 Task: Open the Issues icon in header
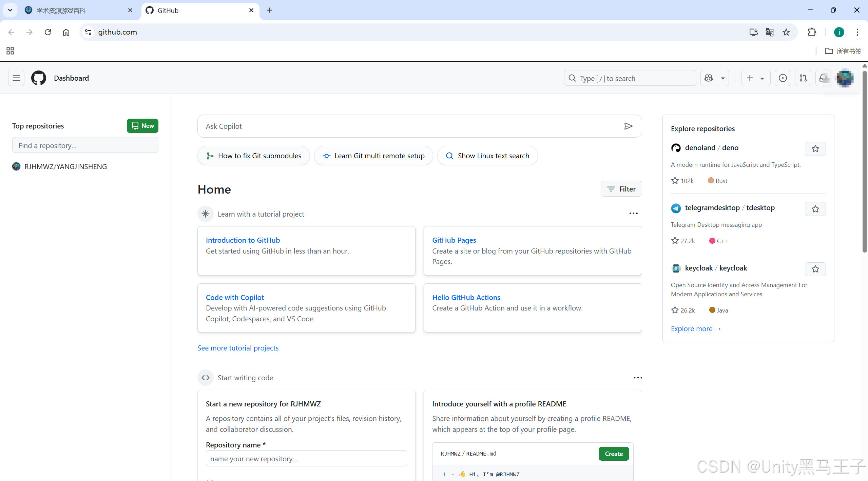783,78
